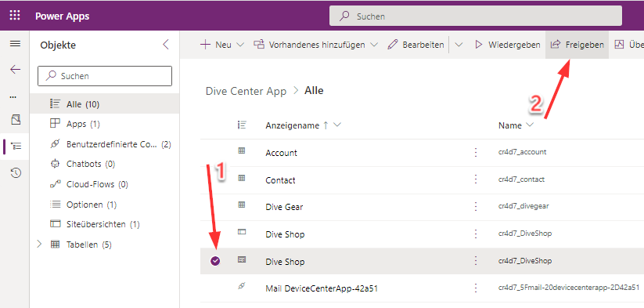Open the Account row

[281, 153]
